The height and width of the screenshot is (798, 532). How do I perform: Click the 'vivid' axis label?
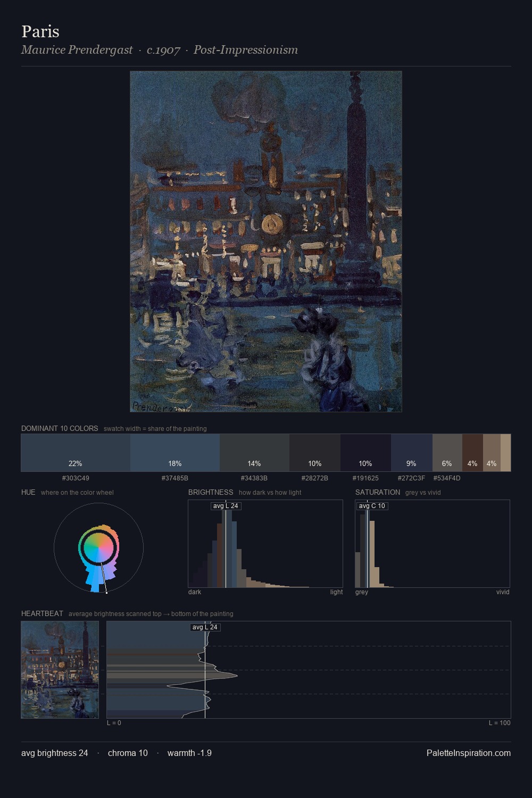tap(503, 592)
